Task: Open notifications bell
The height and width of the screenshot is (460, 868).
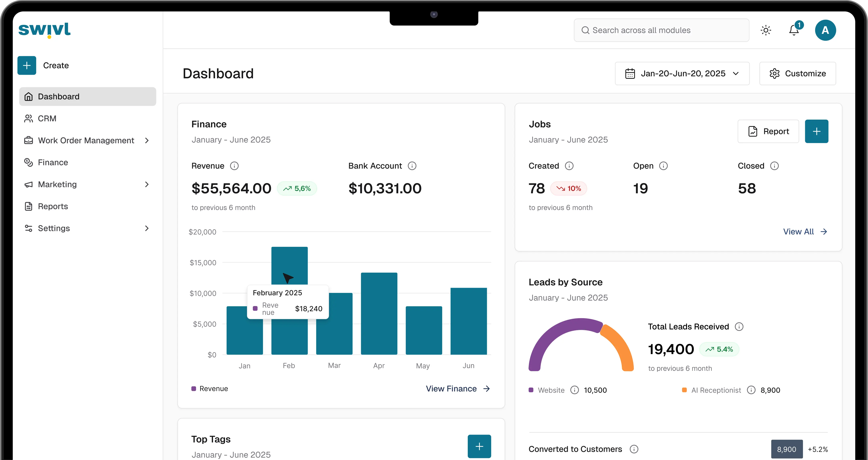Action: [x=794, y=30]
